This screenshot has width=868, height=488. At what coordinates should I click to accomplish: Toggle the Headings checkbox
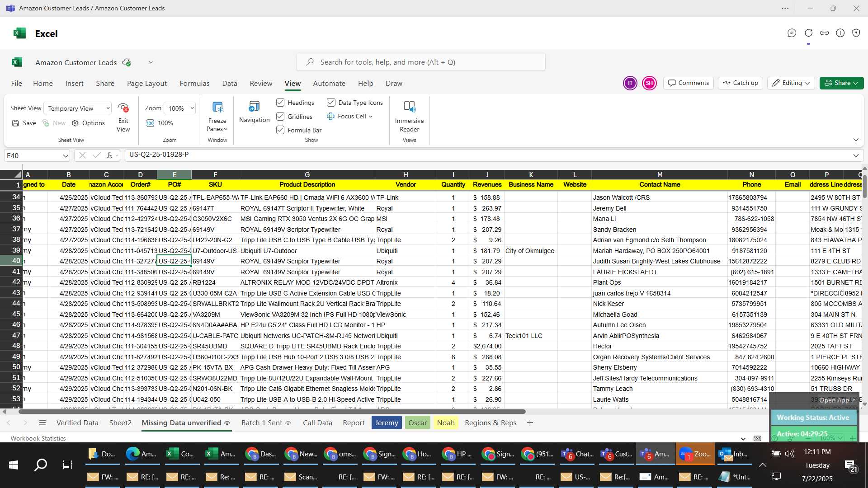pos(280,103)
